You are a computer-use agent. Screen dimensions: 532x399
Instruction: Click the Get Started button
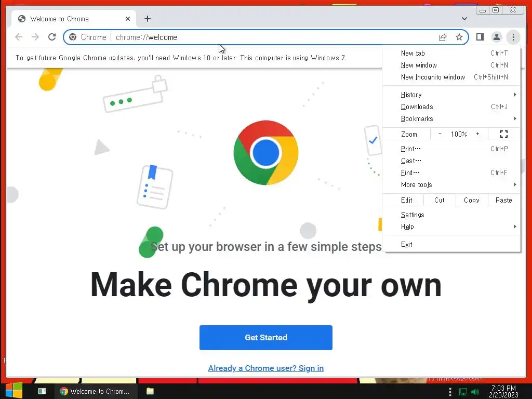265,338
